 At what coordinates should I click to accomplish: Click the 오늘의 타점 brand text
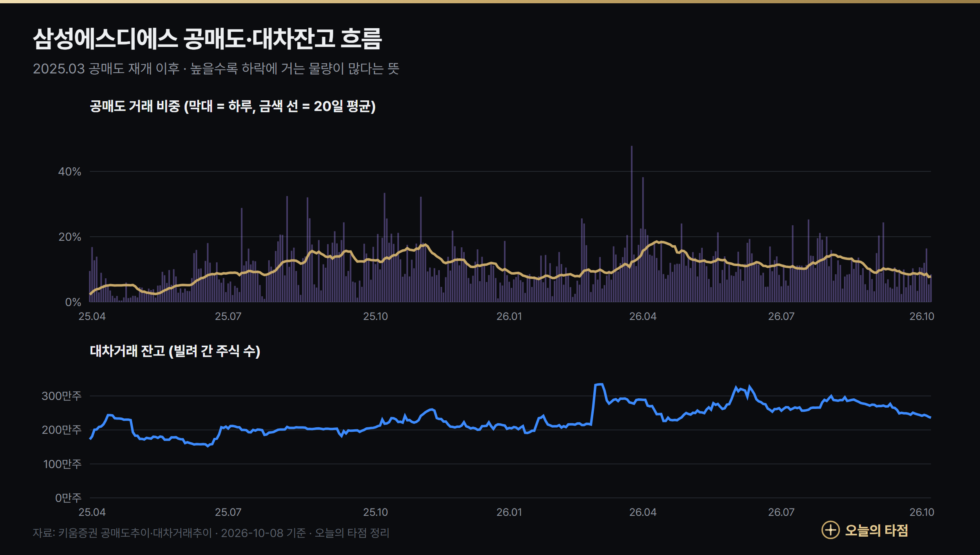pos(876,530)
